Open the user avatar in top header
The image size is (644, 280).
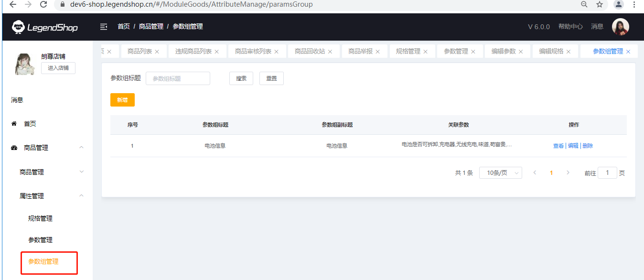[620, 27]
